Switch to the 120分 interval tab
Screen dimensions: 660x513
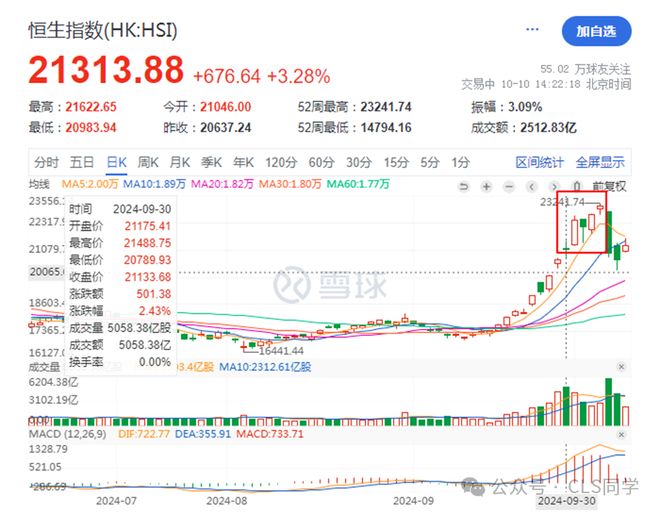(281, 162)
